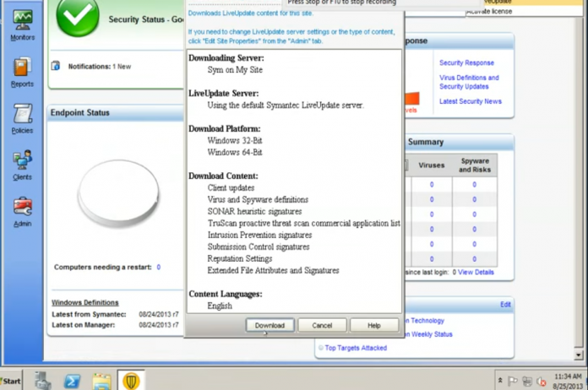Click View Details link under summary table

(x=476, y=273)
